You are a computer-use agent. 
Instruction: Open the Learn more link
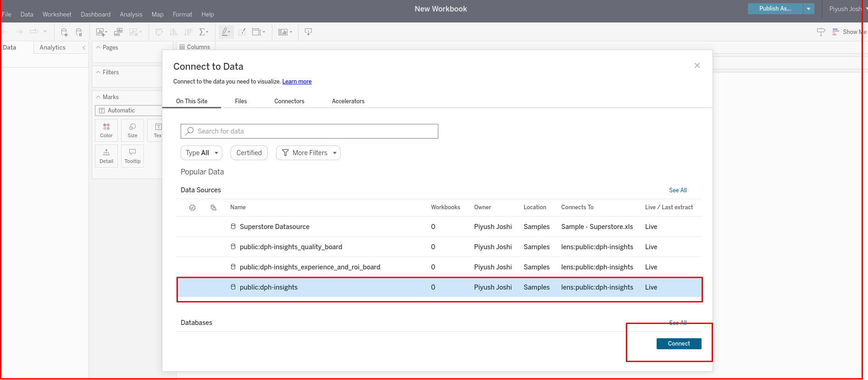(x=297, y=82)
